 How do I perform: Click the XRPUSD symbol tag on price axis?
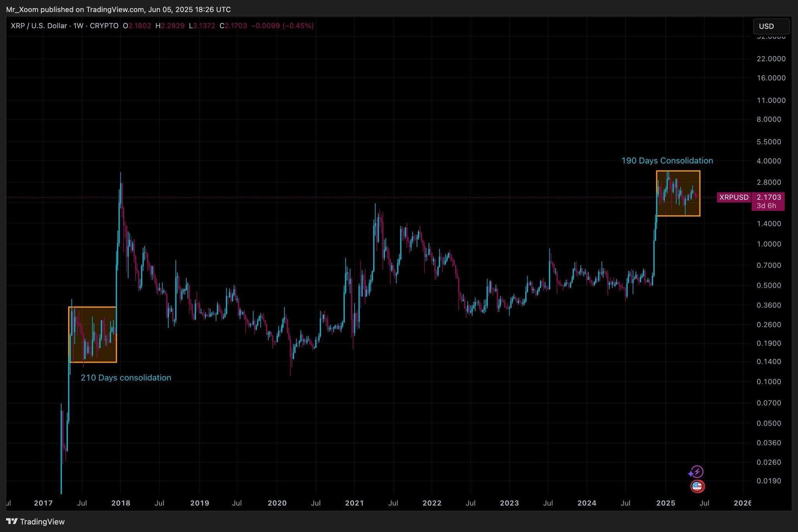(x=734, y=197)
